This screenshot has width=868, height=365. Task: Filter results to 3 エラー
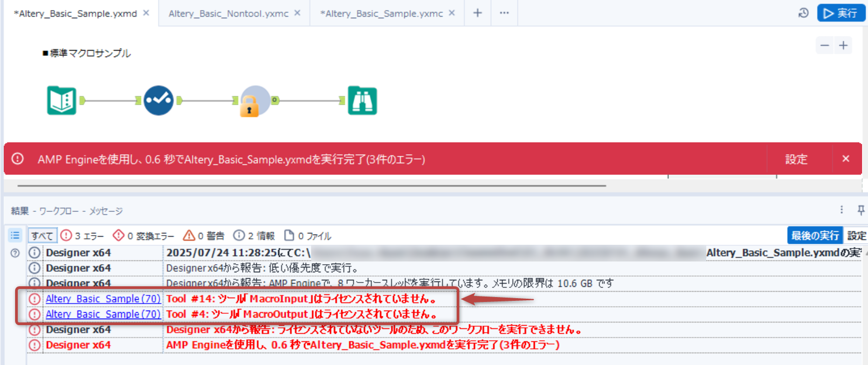82,236
